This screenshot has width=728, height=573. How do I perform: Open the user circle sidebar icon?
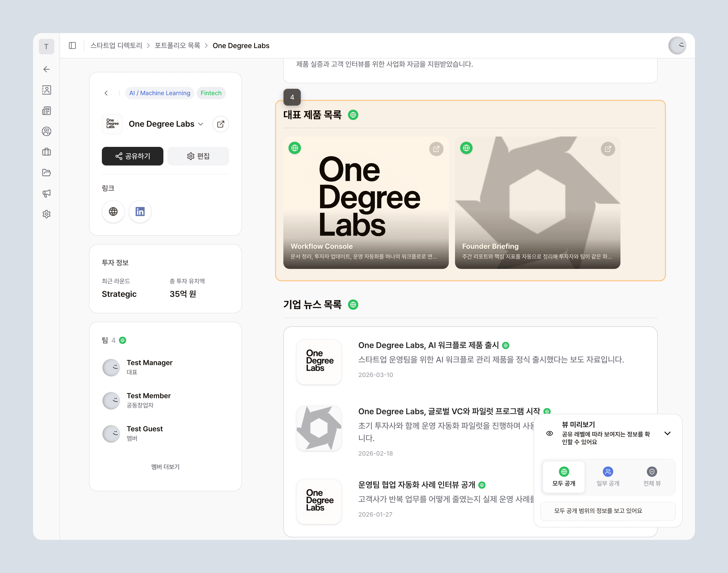click(x=46, y=132)
